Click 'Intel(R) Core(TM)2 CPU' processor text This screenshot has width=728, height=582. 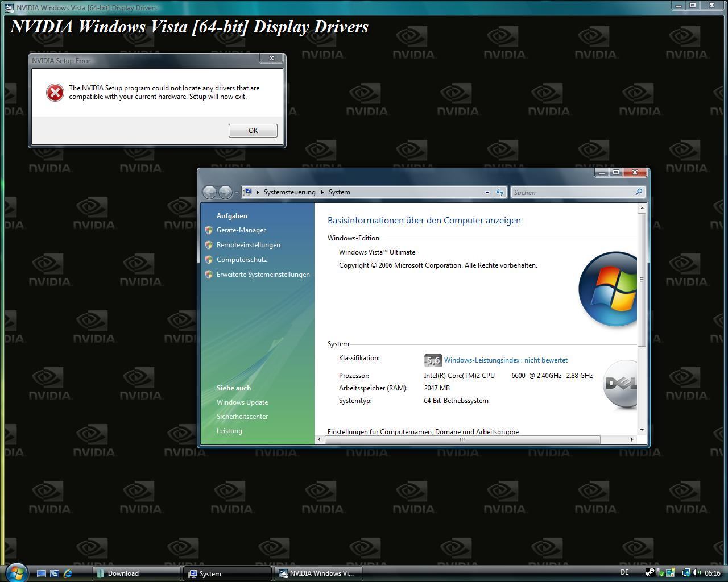[x=460, y=376]
